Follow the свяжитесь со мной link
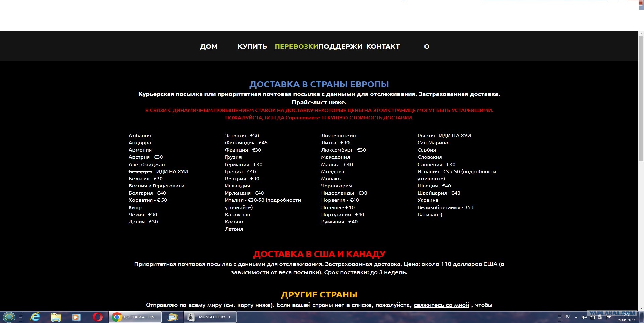 coord(441,305)
